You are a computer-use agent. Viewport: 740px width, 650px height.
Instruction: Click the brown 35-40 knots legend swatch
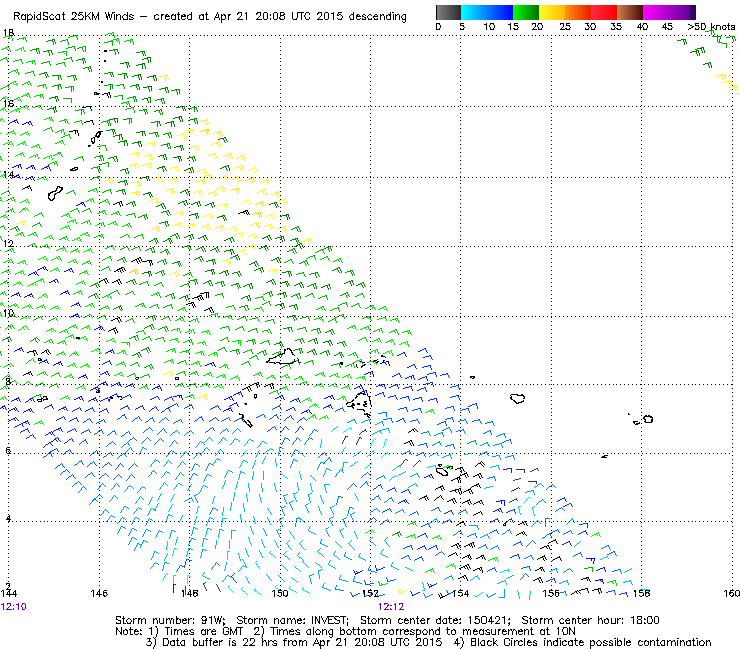630,12
